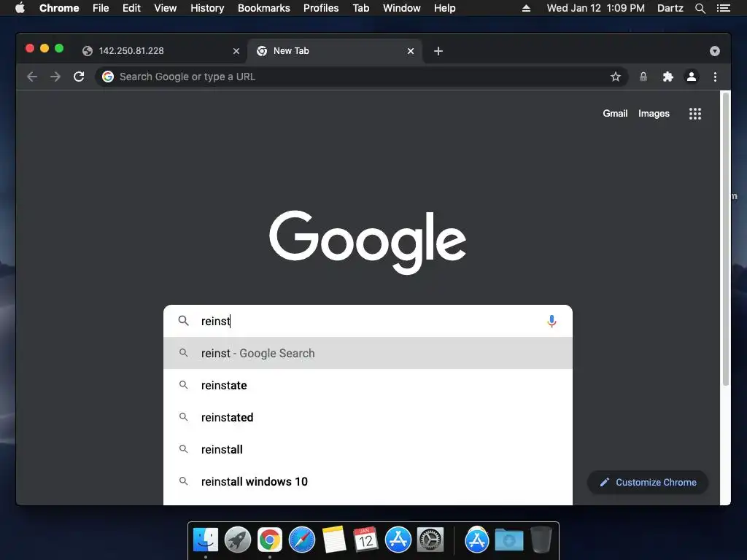The width and height of the screenshot is (747, 560).
Task: Pick 'reinstall windows 10' suggestion
Action: click(x=368, y=481)
